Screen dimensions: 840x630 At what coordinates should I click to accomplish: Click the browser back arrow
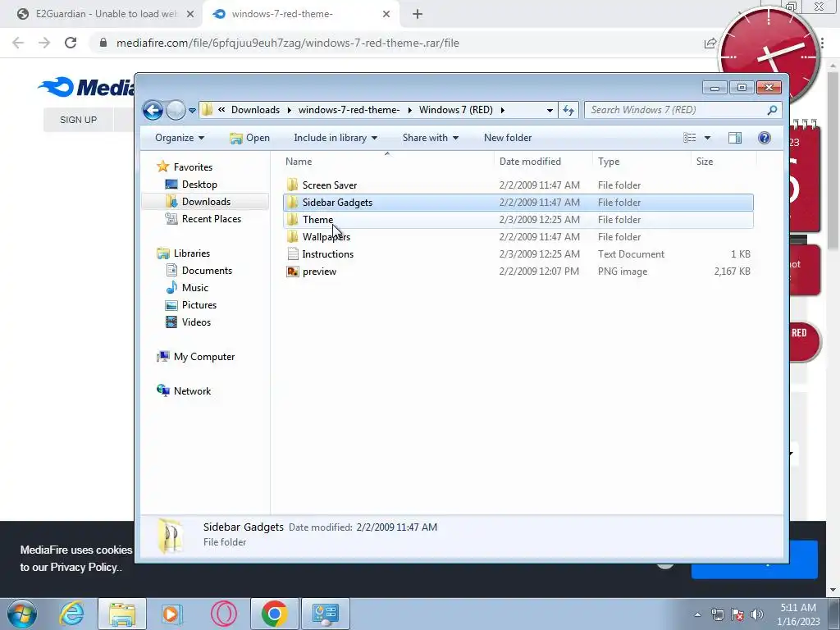(x=18, y=43)
